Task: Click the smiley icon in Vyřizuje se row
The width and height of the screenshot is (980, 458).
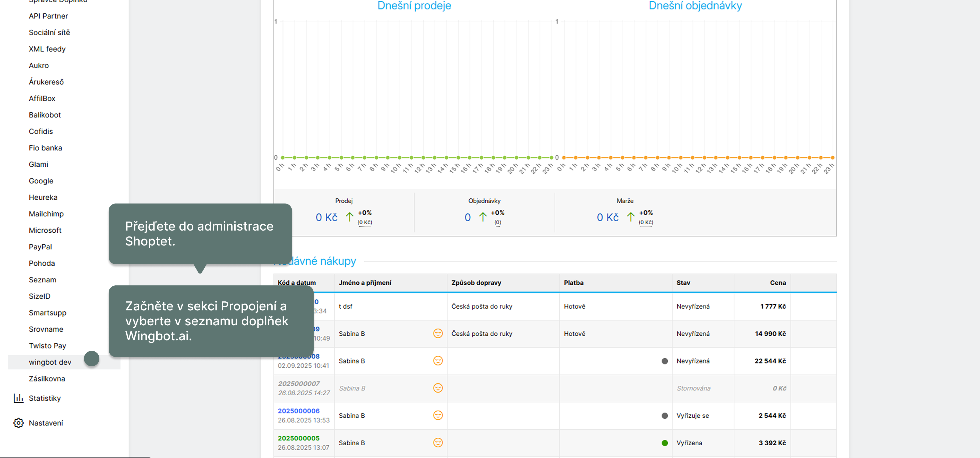Action: point(438,415)
